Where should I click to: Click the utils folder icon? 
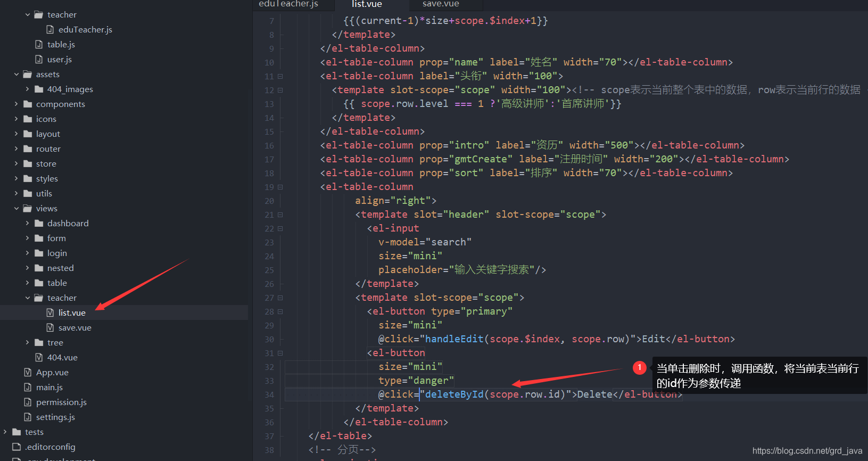point(28,194)
